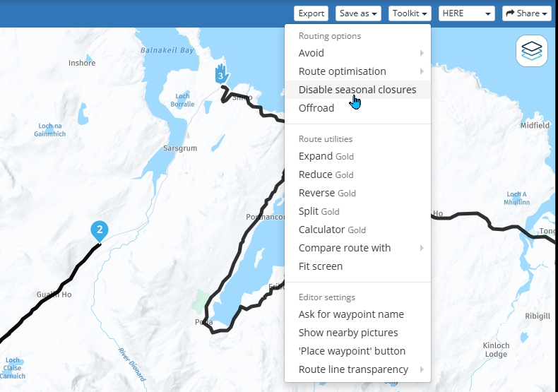The image size is (558, 392).
Task: Click the Export button
Action: coord(311,13)
